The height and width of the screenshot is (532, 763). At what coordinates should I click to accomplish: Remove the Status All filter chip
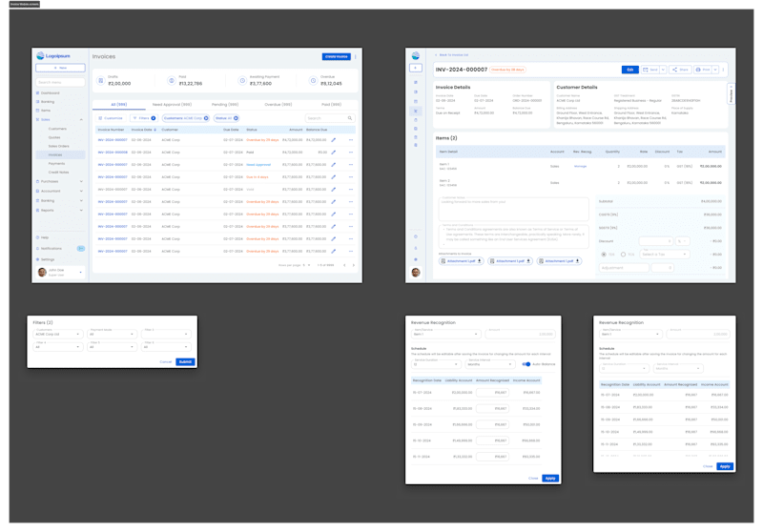[236, 118]
